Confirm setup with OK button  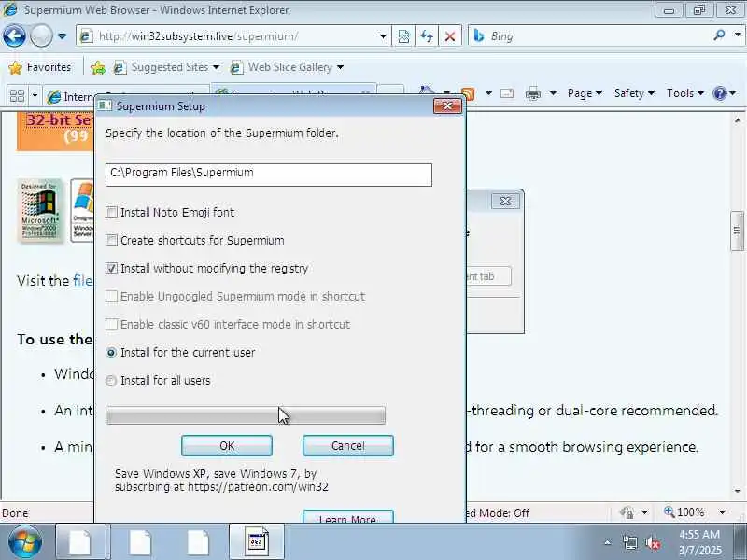227,446
